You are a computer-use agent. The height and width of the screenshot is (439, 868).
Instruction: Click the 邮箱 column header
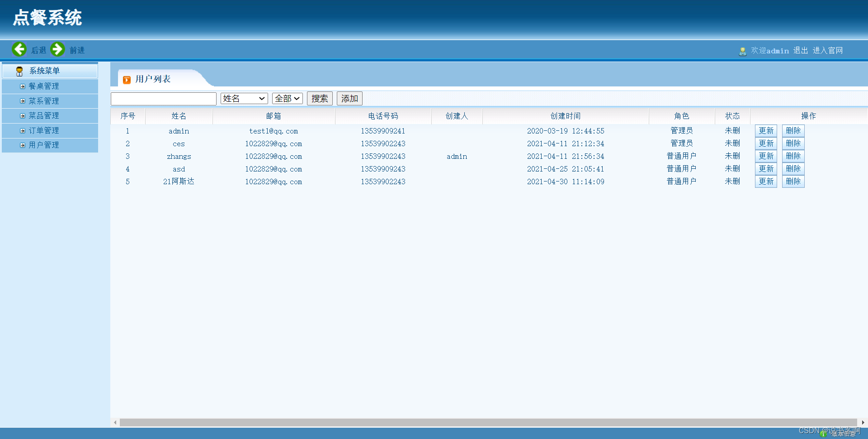(274, 116)
